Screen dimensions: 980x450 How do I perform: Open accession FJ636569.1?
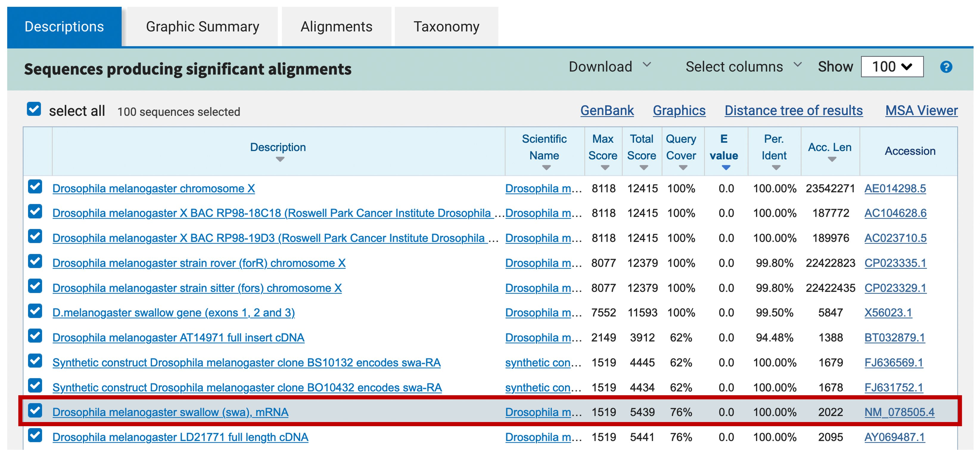(x=894, y=362)
